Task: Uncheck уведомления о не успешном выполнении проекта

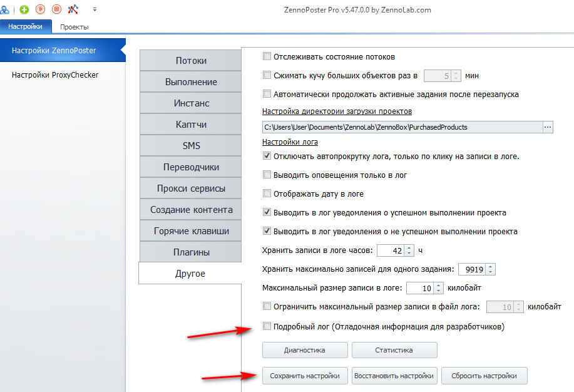Action: (x=267, y=231)
